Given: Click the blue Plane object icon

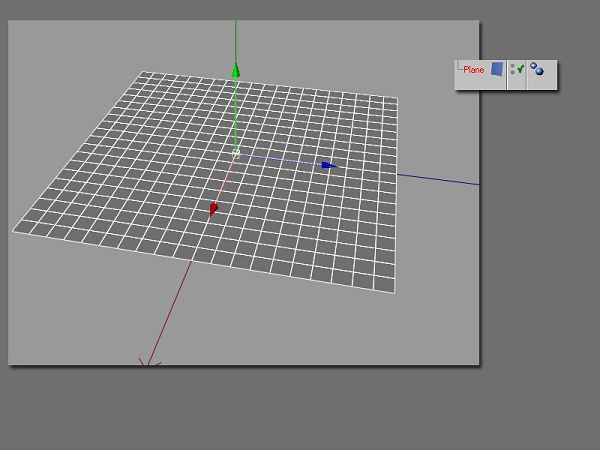Looking at the screenshot, I should tap(497, 69).
